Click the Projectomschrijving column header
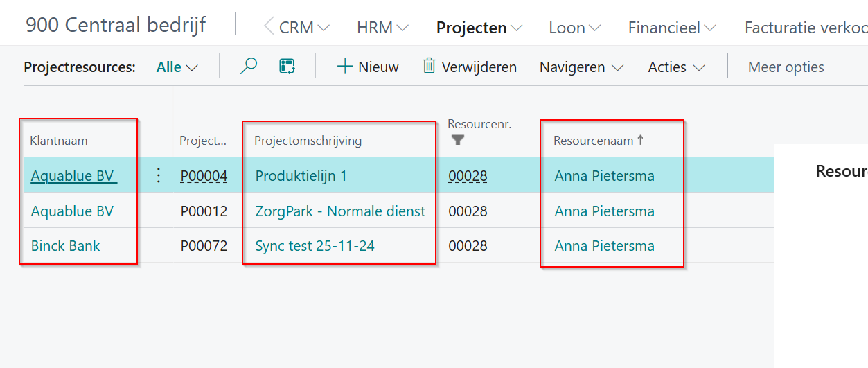This screenshot has width=868, height=368. point(308,141)
